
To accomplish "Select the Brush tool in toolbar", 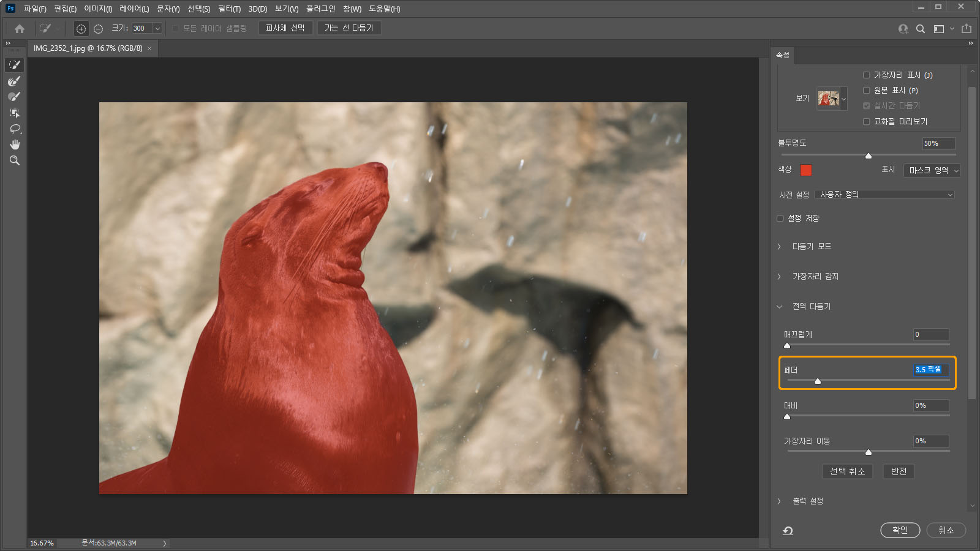I will (x=15, y=97).
